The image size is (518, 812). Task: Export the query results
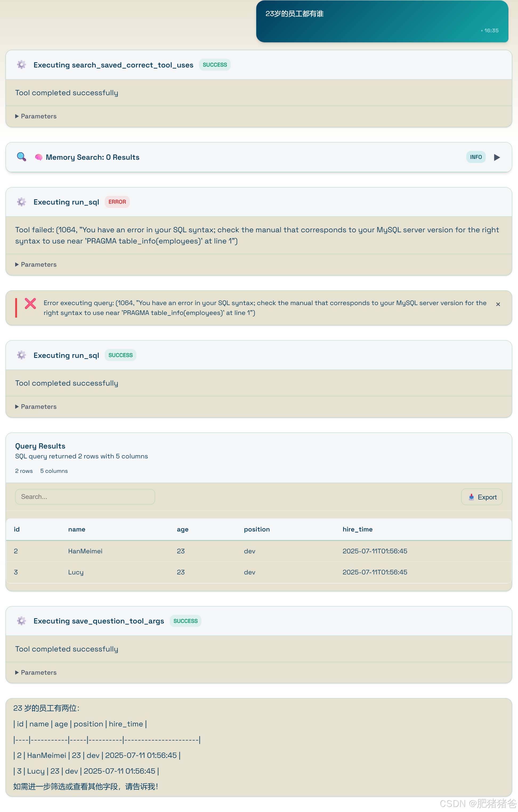click(481, 497)
